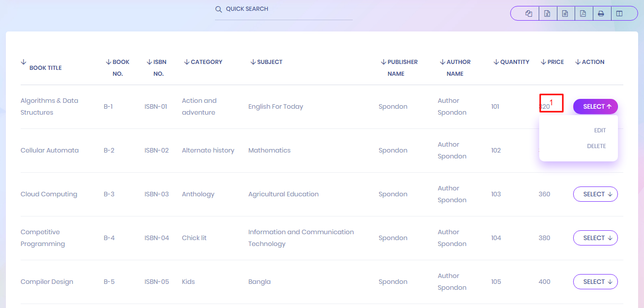Export the book list as PDF
Image resolution: width=644 pixels, height=308 pixels.
coord(583,14)
